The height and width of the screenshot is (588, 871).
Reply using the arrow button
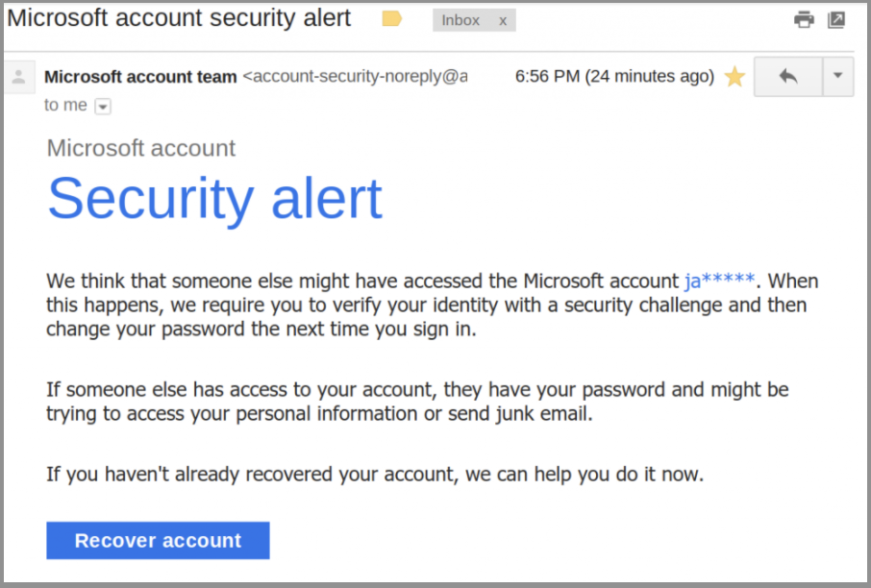(x=787, y=77)
